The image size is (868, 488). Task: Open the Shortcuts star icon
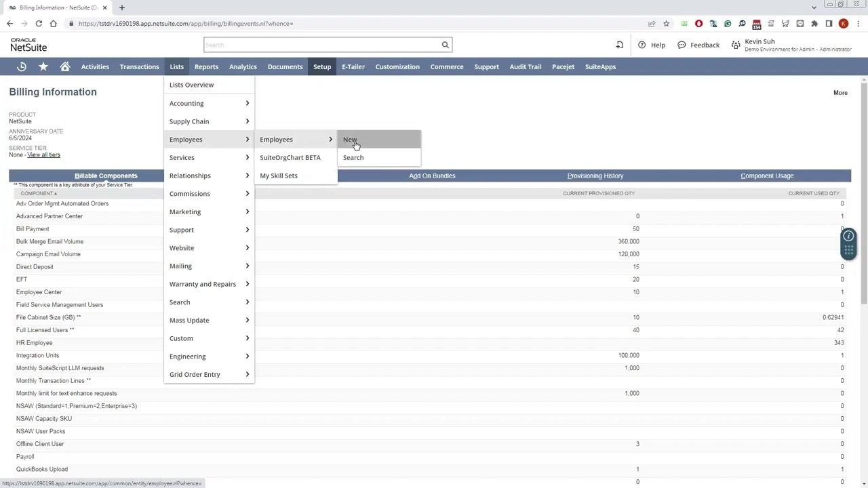tap(43, 66)
